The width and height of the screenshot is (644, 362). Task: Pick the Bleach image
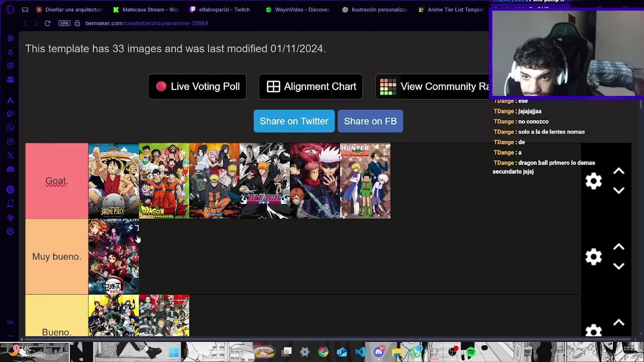[265, 181]
